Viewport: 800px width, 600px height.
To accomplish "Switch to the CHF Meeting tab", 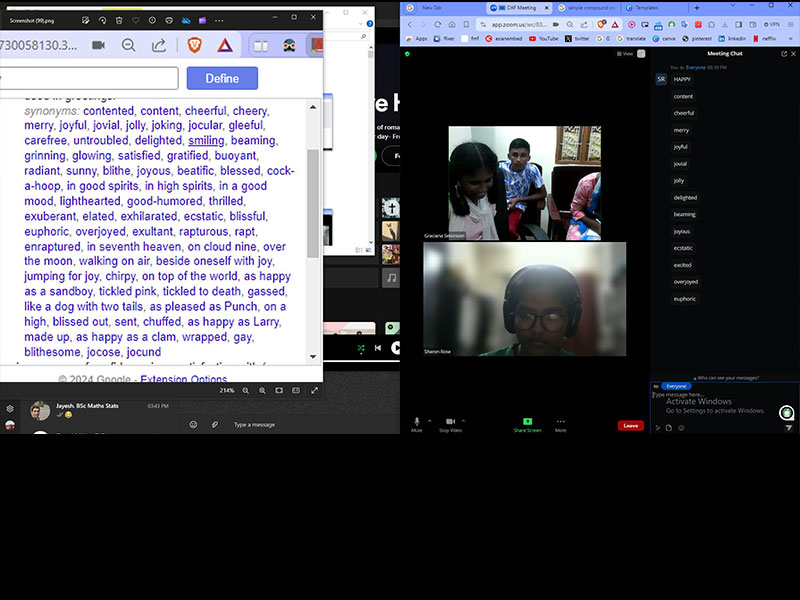I will (519, 8).
